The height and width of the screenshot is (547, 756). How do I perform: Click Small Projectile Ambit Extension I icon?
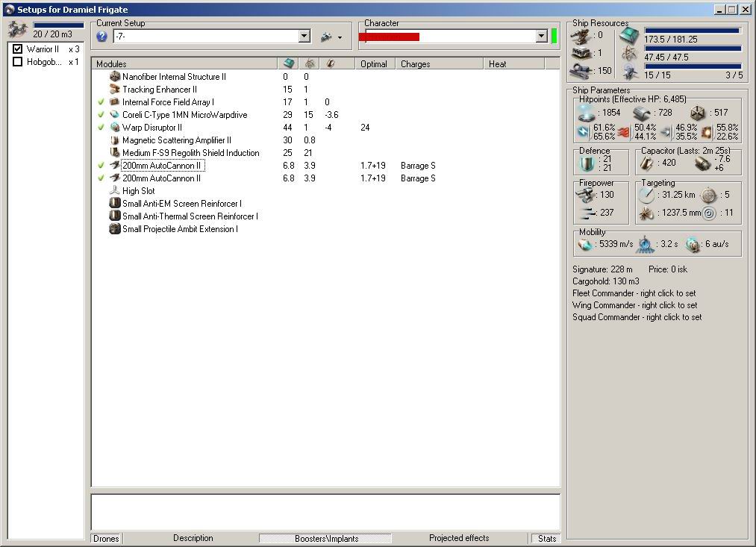click(115, 229)
